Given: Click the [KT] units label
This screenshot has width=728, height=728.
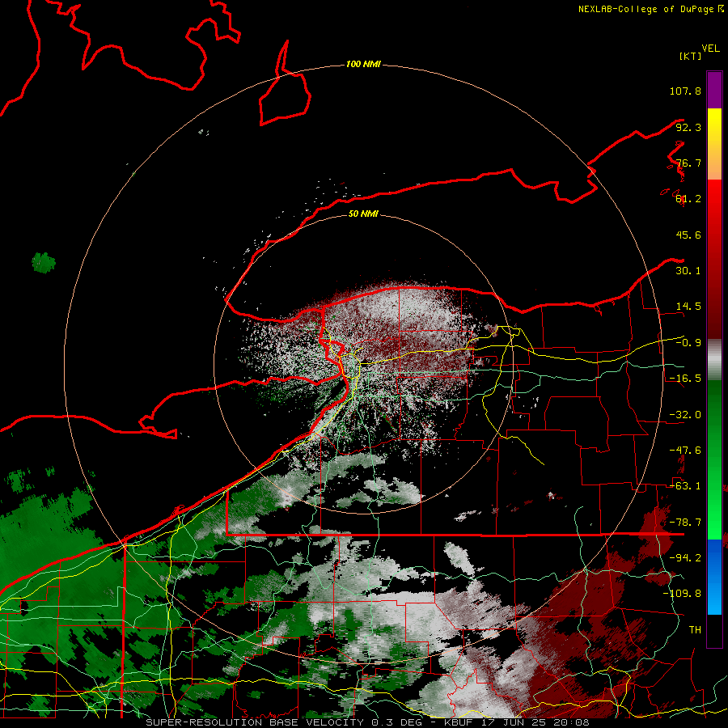Looking at the screenshot, I should point(690,56).
